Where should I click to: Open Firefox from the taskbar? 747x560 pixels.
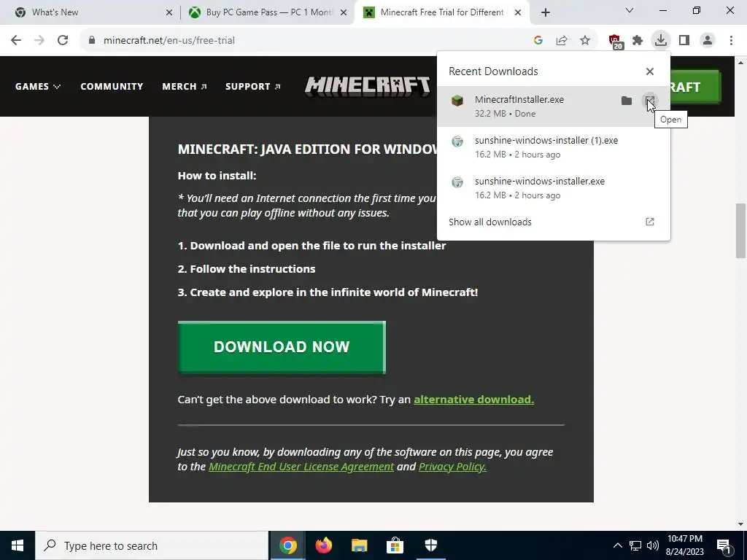click(323, 545)
